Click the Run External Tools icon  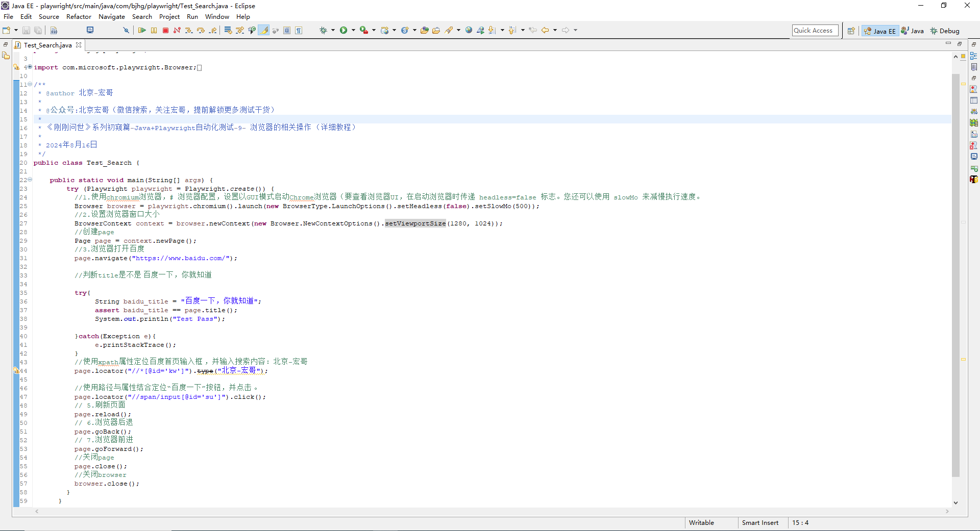(364, 31)
